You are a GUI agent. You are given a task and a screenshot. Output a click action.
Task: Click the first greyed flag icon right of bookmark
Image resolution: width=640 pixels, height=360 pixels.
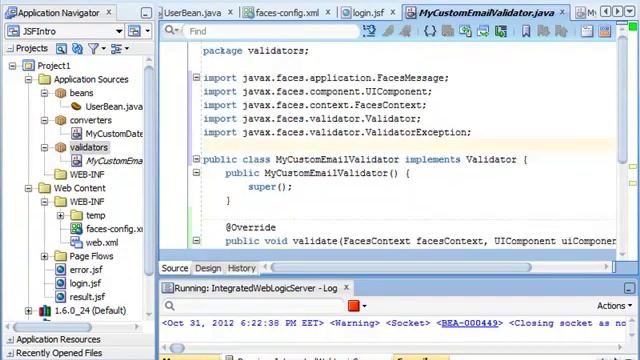point(543,31)
